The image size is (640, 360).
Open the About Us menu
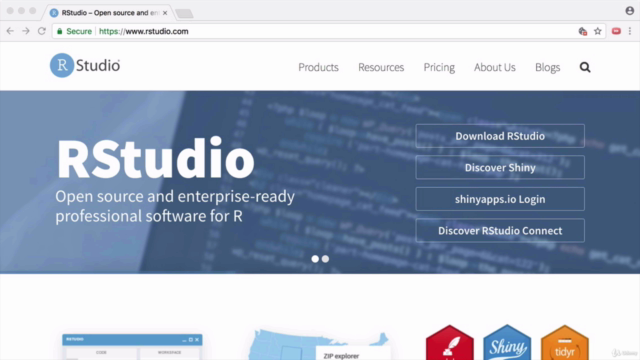[495, 67]
